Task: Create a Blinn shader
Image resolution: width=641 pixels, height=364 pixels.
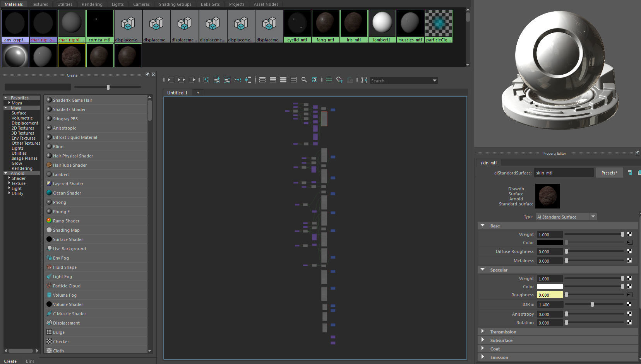Action: tap(96, 147)
